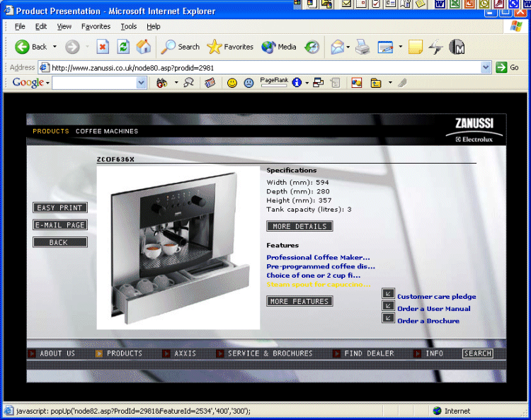Go to Home page icon
The height and width of the screenshot is (420, 531).
point(144,47)
